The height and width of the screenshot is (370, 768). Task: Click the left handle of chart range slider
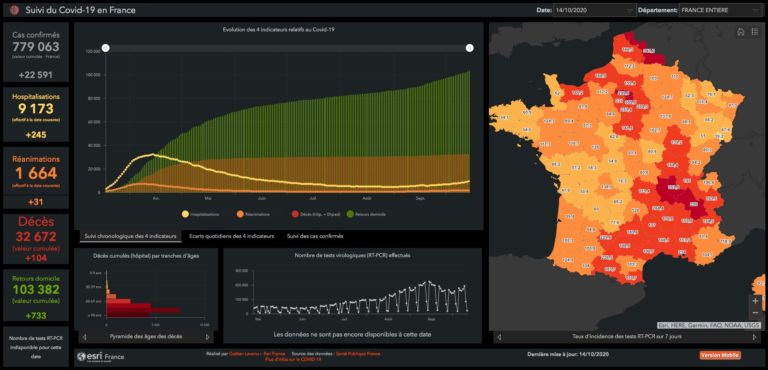[105, 48]
